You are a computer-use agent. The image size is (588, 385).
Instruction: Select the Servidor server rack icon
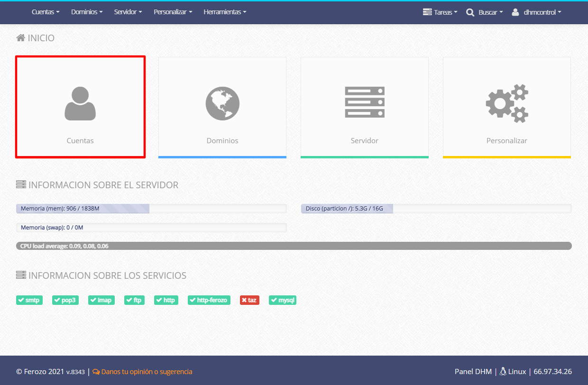[x=365, y=102]
